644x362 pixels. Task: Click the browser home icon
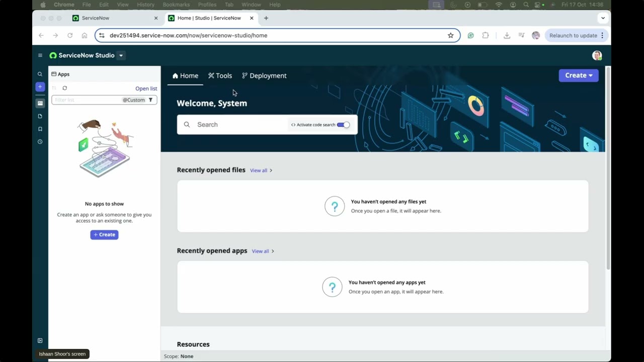pos(84,35)
